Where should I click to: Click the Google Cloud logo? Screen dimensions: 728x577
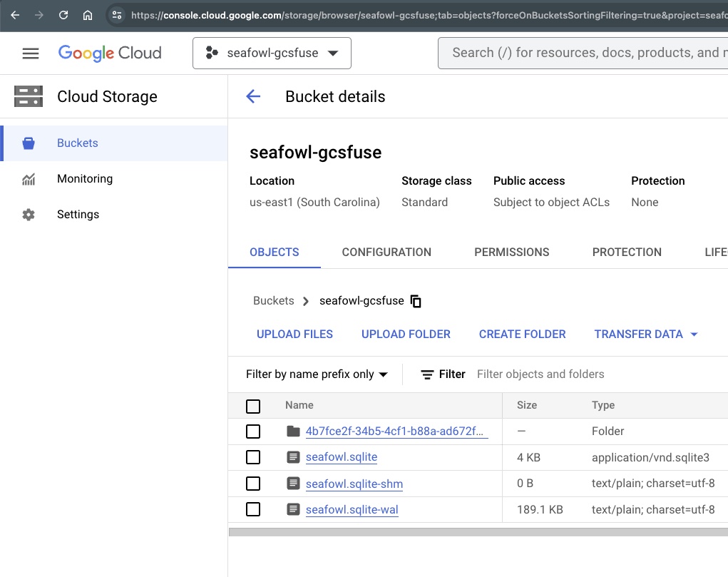point(110,53)
